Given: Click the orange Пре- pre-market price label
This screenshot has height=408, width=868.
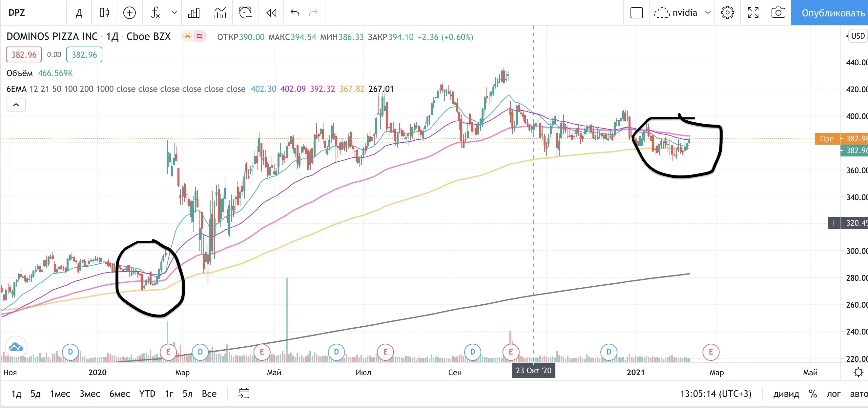Looking at the screenshot, I should 827,138.
